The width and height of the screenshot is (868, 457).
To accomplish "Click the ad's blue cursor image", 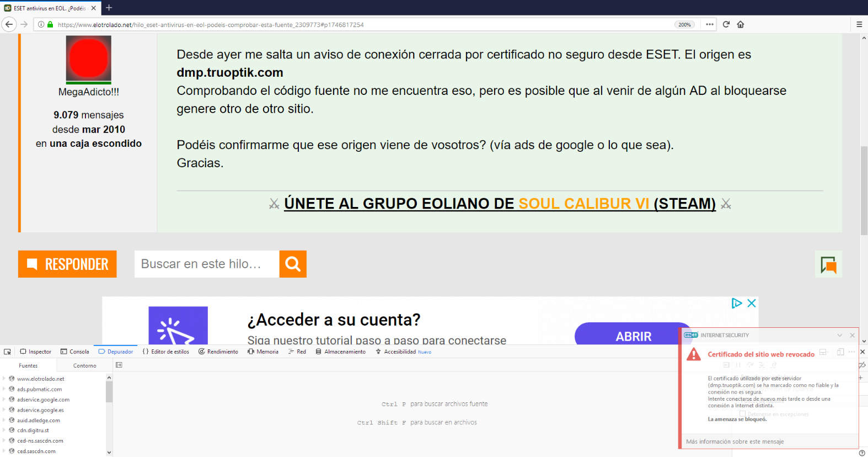I will point(178,326).
